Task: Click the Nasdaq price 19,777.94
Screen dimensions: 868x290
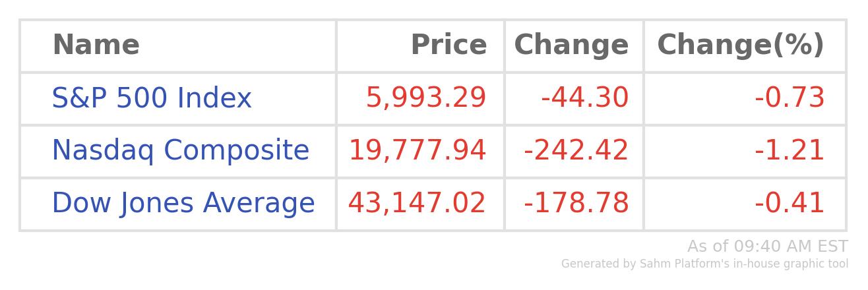Action: point(418,151)
